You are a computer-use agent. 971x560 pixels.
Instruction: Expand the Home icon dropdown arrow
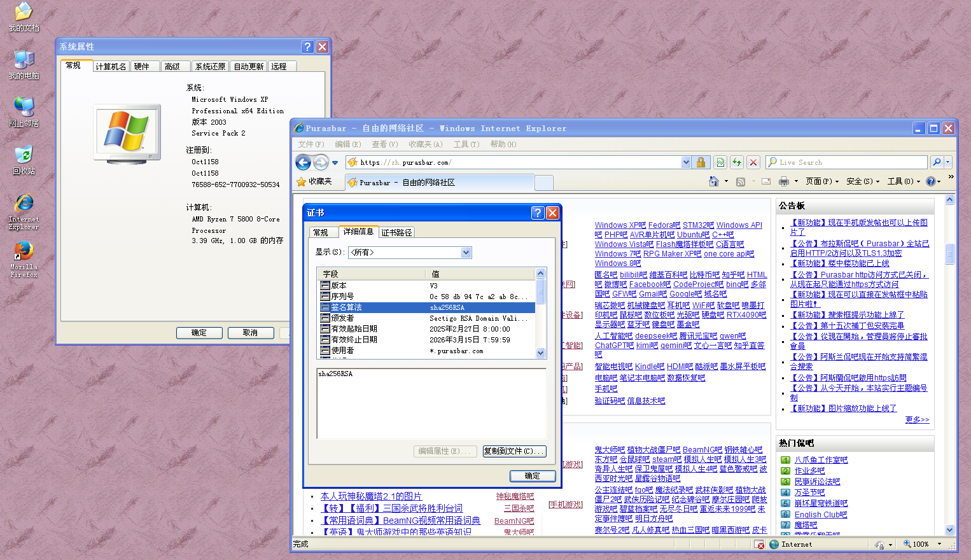[x=727, y=181]
